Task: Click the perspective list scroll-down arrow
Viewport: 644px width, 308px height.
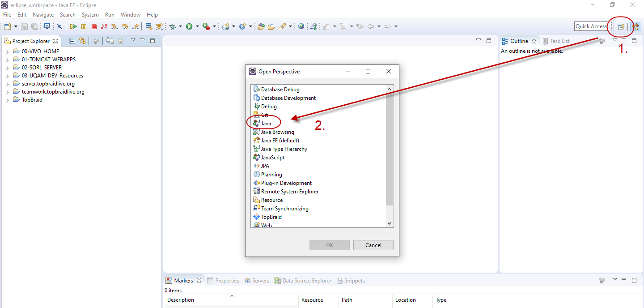Action: [x=389, y=223]
